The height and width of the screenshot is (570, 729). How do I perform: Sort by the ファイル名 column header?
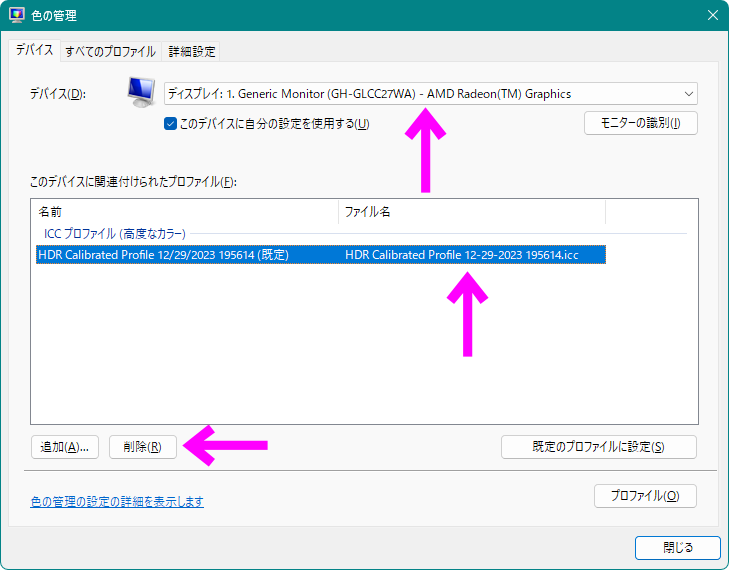[472, 212]
